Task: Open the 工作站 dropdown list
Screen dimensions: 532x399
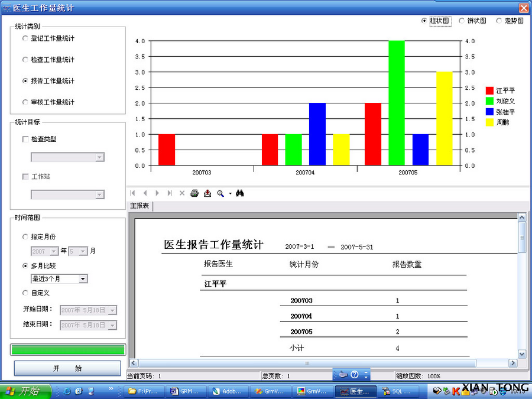Action: (x=99, y=194)
